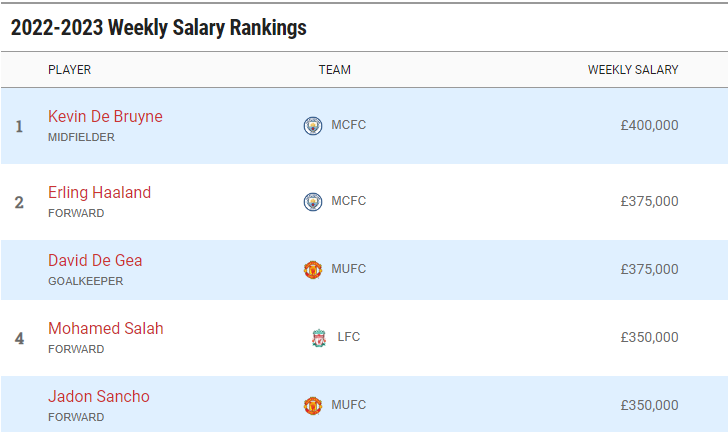Click Manchester United crest in David De Gea row
This screenshot has width=728, height=432.
click(x=313, y=270)
